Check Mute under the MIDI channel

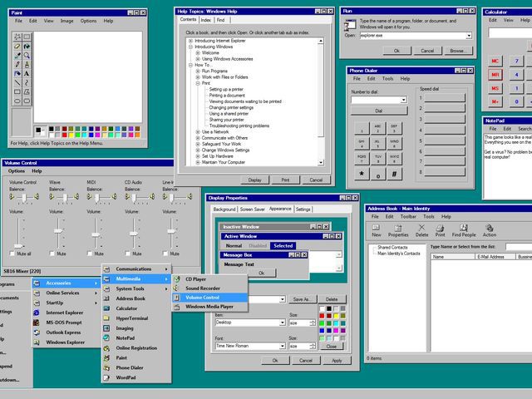pos(90,254)
